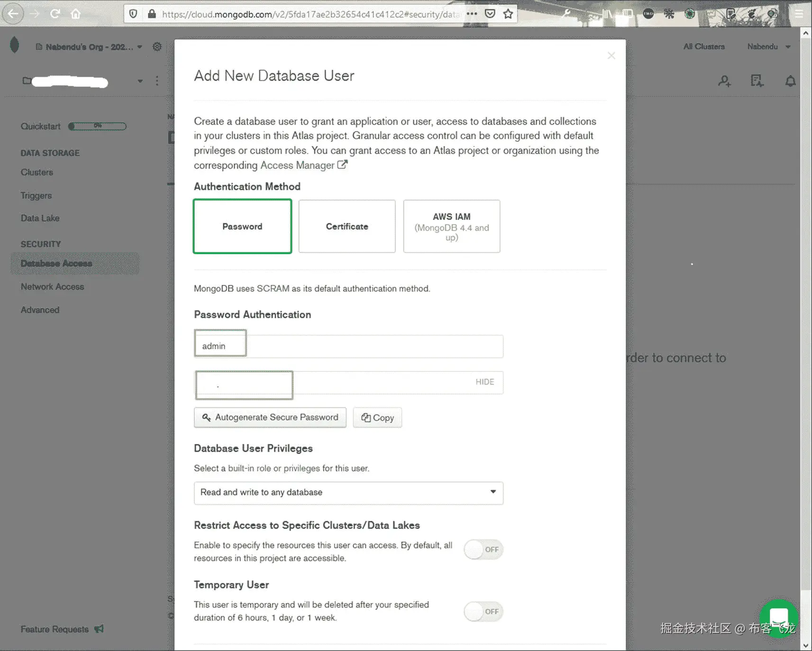Click the Pocket save icon in address bar
The image size is (812, 651).
coord(490,14)
